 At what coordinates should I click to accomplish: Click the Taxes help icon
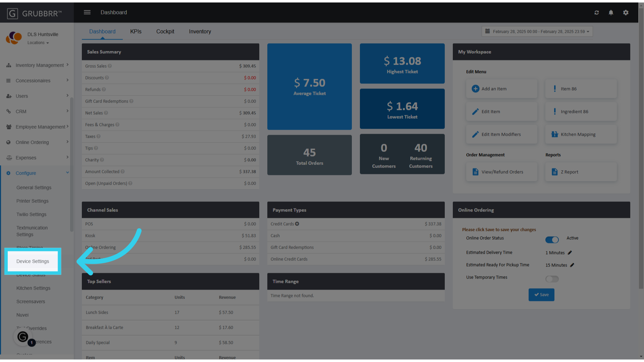[98, 136]
